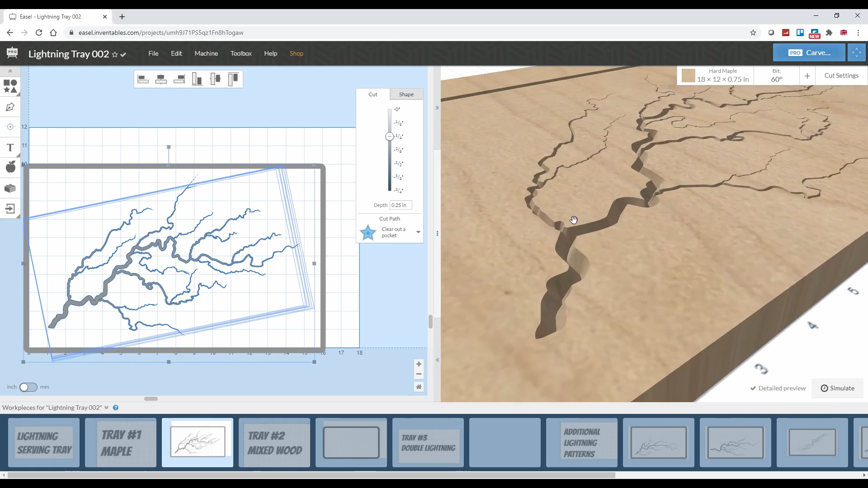Viewport: 868px width, 488px height.
Task: Align selection to left edges
Action: click(x=143, y=80)
